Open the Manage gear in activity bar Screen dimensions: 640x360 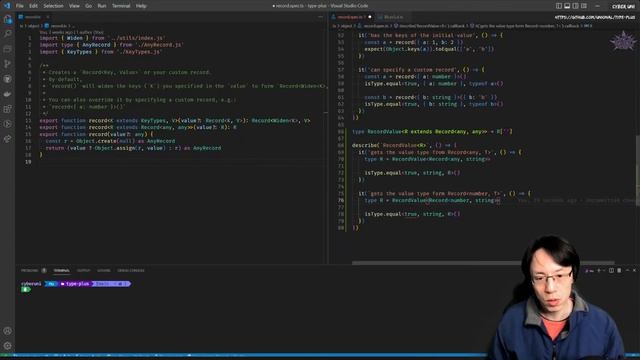coord(7,346)
